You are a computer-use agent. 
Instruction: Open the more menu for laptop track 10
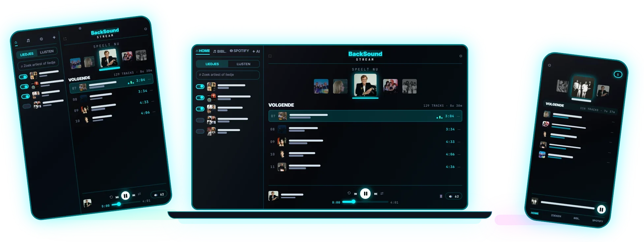[459, 154]
